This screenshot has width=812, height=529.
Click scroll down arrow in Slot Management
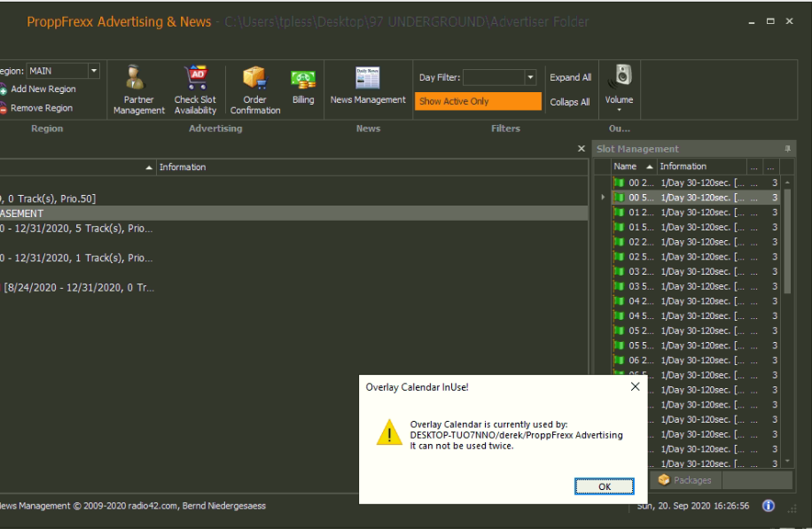coord(788,461)
